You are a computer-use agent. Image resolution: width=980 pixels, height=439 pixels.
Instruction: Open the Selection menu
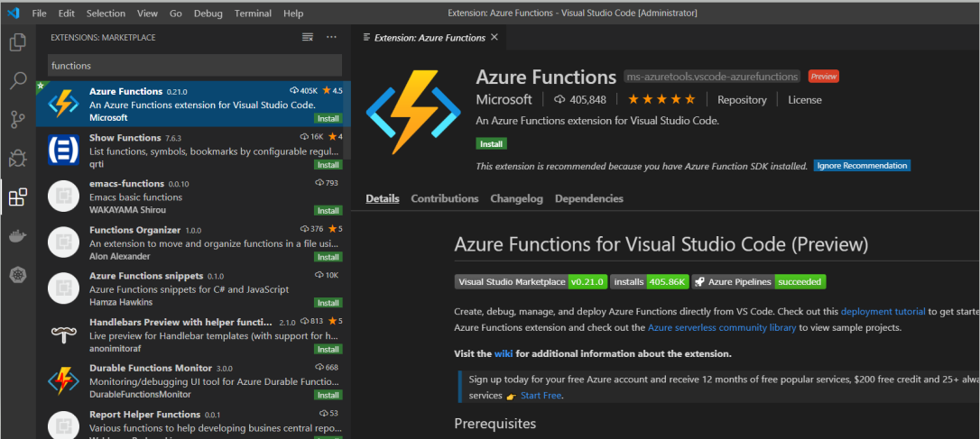[x=106, y=14]
